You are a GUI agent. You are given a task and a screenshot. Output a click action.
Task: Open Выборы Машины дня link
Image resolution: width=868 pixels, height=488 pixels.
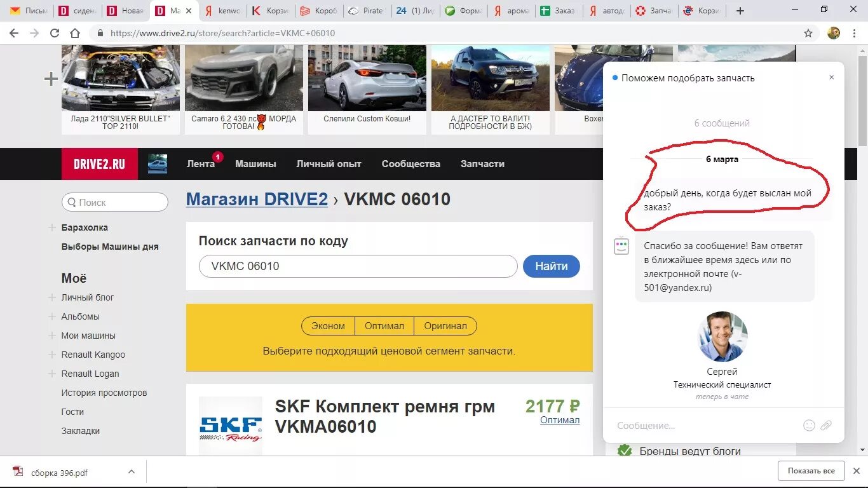coord(110,247)
